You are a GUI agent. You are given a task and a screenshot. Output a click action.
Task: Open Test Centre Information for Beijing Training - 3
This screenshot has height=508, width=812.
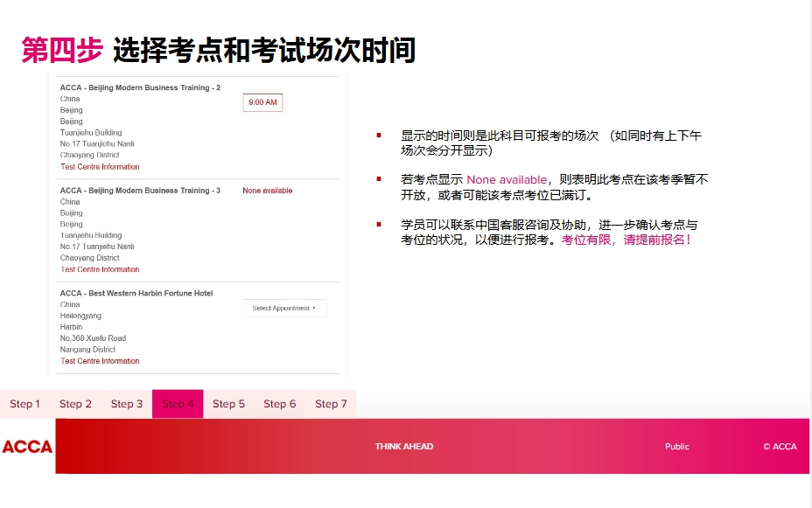pyautogui.click(x=100, y=269)
